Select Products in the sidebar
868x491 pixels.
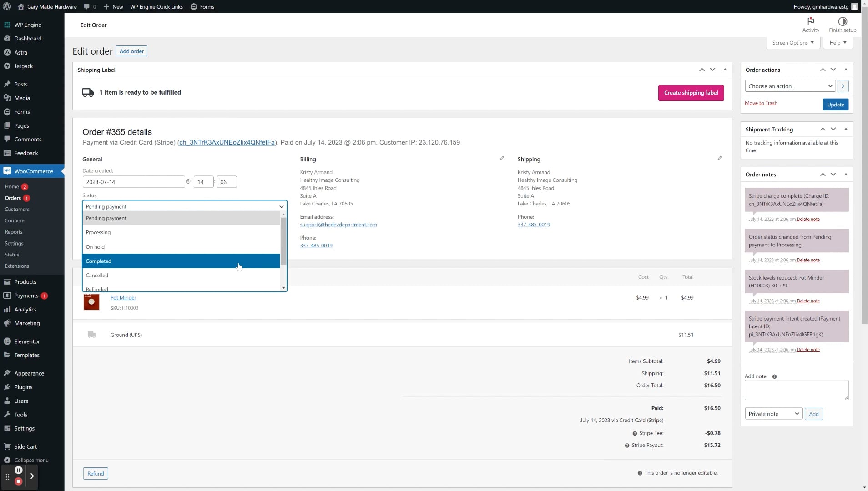(x=25, y=282)
